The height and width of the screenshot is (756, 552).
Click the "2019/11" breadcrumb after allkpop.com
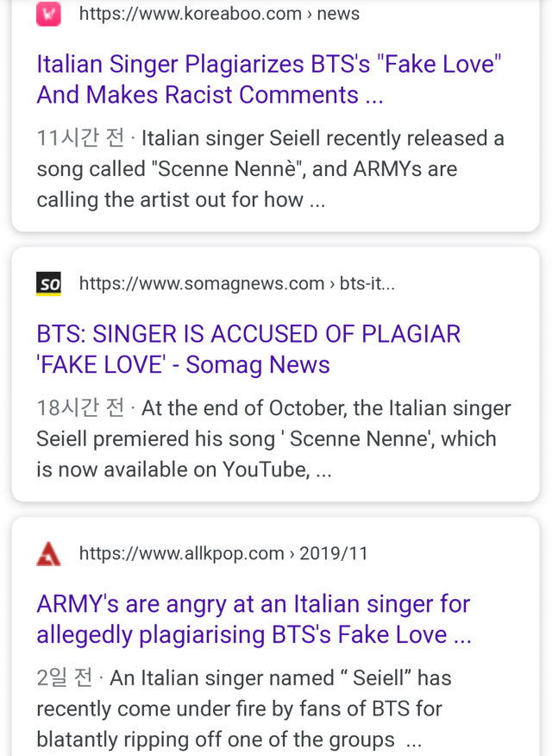334,553
